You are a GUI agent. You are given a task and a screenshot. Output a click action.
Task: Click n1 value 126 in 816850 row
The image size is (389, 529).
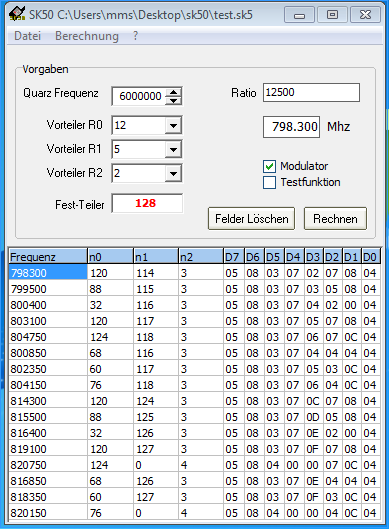coord(156,481)
